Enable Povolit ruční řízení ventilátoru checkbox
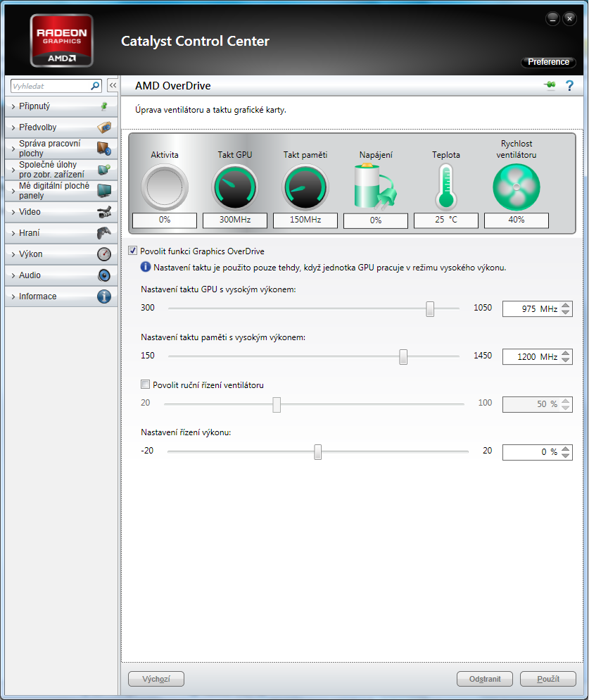The image size is (589, 700). (145, 385)
